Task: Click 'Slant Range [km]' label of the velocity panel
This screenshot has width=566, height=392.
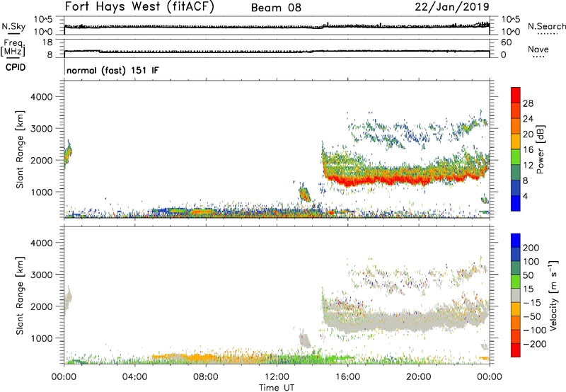Action: [x=20, y=296]
